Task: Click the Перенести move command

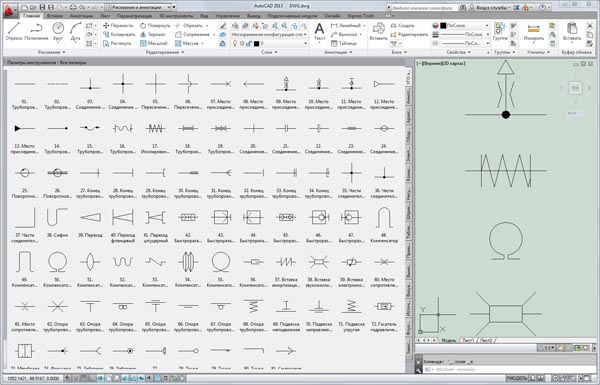Action: point(118,26)
